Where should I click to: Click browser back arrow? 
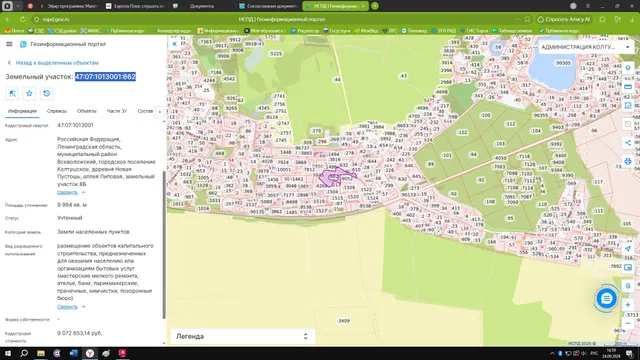[8, 19]
